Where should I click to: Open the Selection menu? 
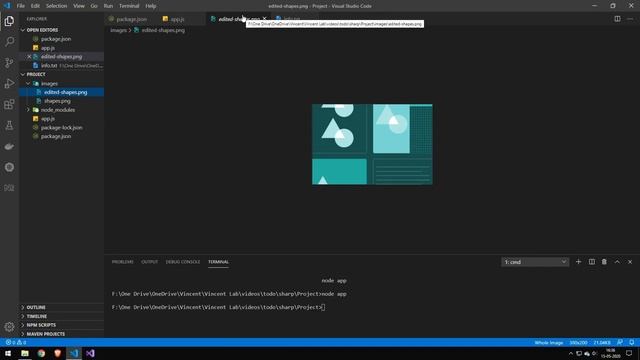pyautogui.click(x=56, y=6)
